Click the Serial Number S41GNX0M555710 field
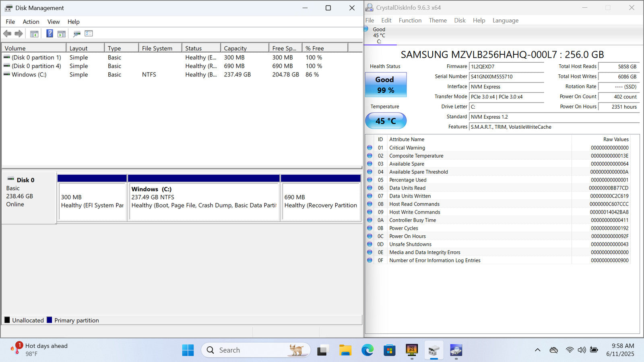The image size is (644, 362). [506, 76]
